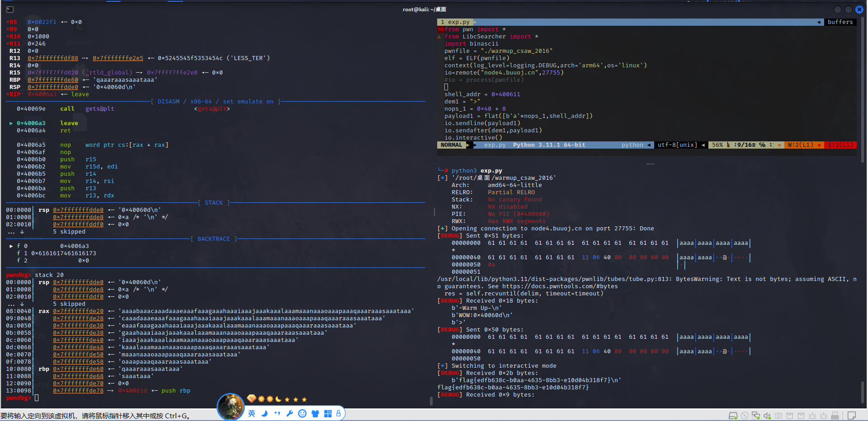This screenshot has height=421, width=868.
Task: Click the warning triangle beside LibcSearcher import line
Action: [x=439, y=37]
